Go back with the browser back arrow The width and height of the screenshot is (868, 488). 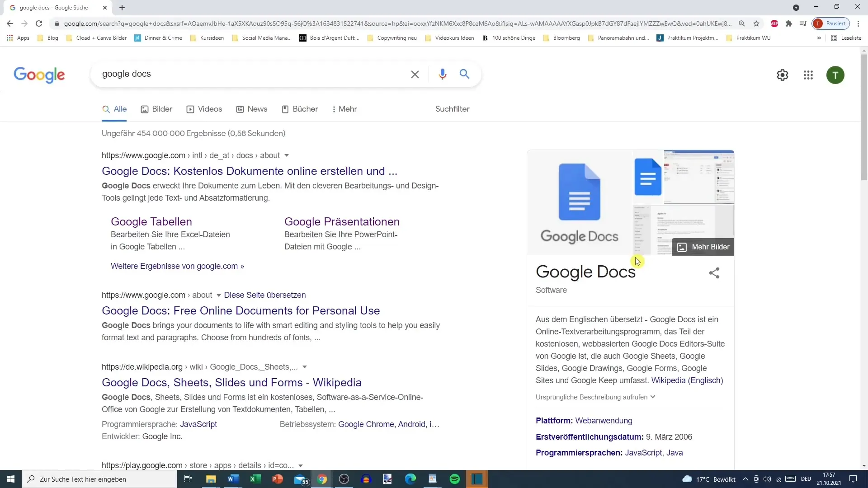10,23
